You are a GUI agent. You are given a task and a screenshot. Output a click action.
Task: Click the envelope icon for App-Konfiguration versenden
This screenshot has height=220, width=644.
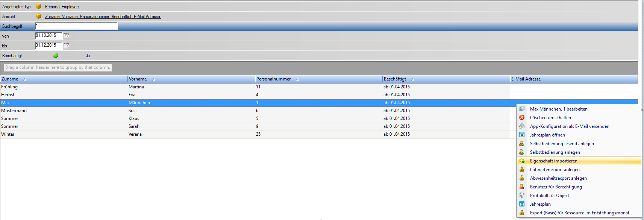522,126
